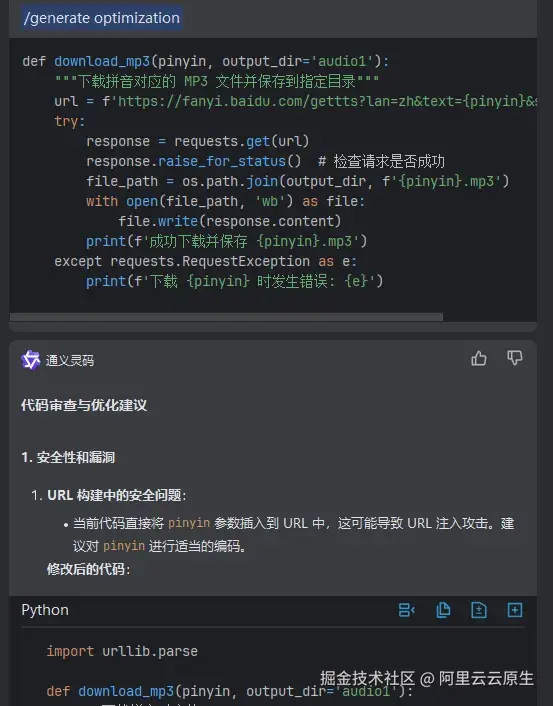Click the line file.write(response.content)
The height and width of the screenshot is (706, 553).
point(230,221)
